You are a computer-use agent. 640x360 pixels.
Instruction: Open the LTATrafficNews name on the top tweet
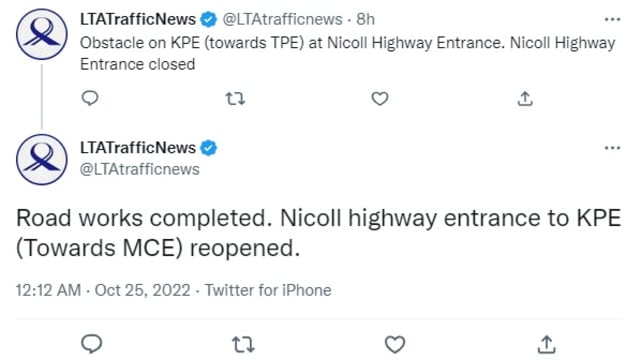[138, 19]
